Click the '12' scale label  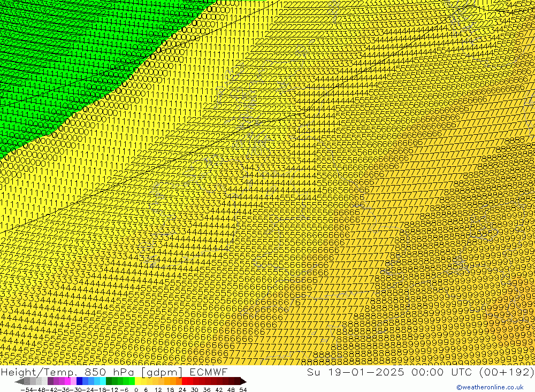click(158, 390)
